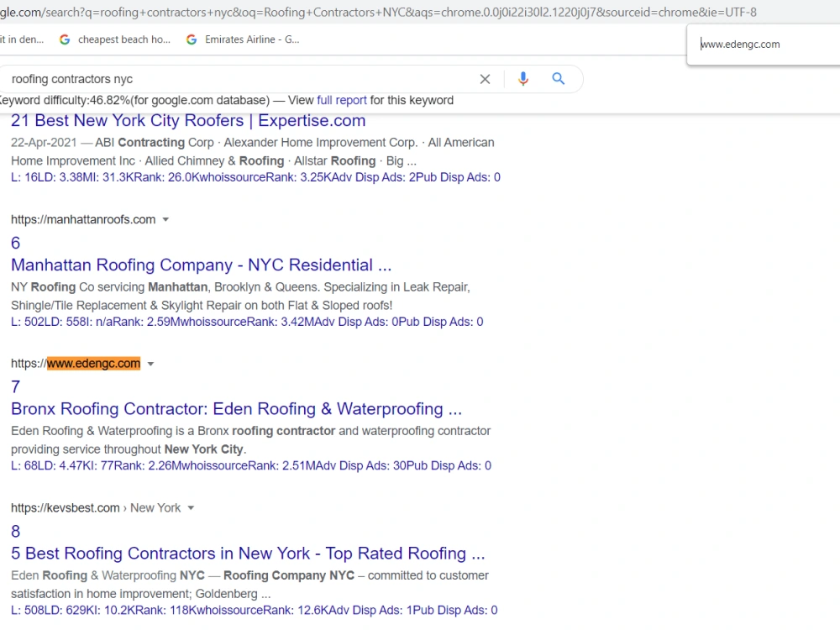Click the '22-Apr-2021' snippet text
Image resolution: width=840 pixels, height=630 pixels.
click(44, 143)
